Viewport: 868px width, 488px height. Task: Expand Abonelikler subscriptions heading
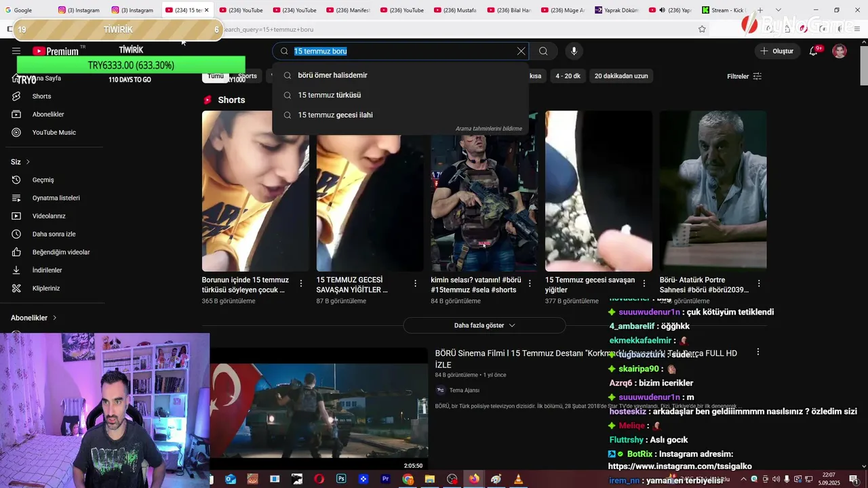(x=34, y=318)
